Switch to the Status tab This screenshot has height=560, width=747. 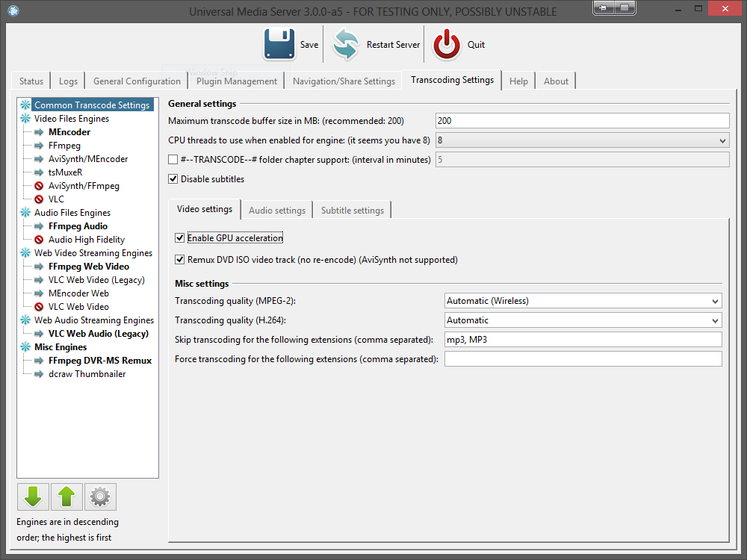coord(31,81)
